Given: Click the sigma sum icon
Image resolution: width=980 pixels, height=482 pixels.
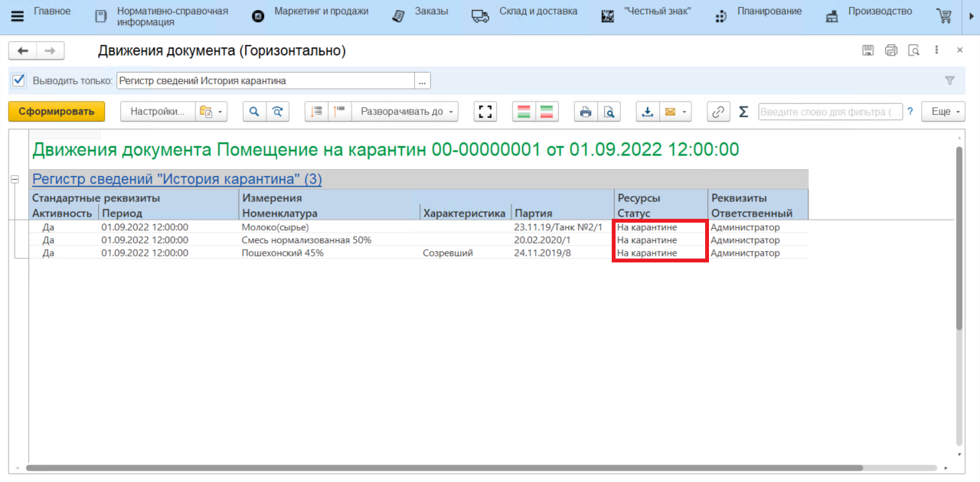Looking at the screenshot, I should [743, 112].
